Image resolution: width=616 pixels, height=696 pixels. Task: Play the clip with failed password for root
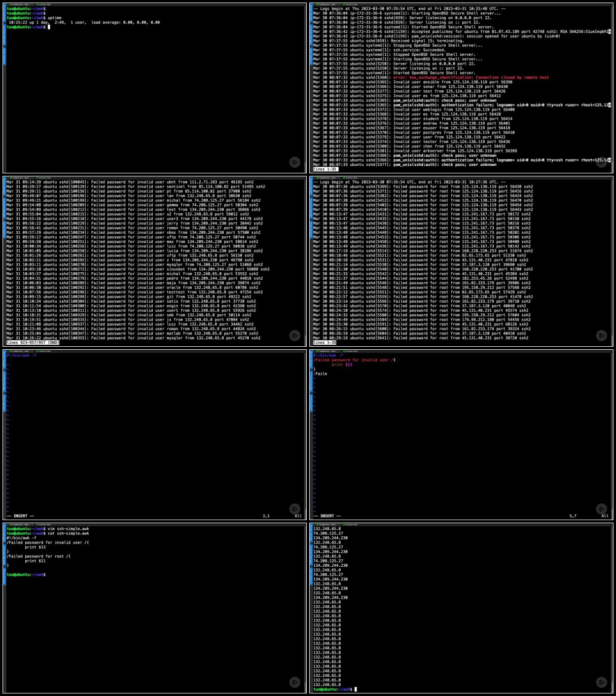[601, 336]
